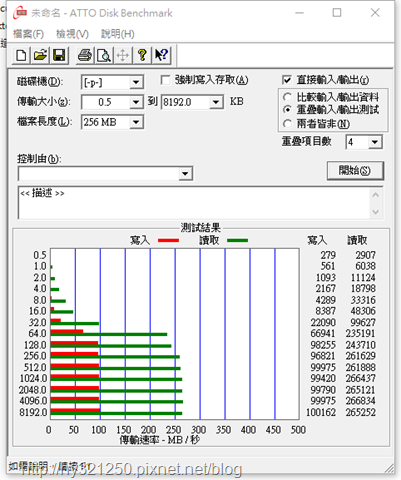Image resolution: width=401 pixels, height=480 pixels.
Task: Expand the transfer size 0.5 dropdown
Action: (136, 102)
